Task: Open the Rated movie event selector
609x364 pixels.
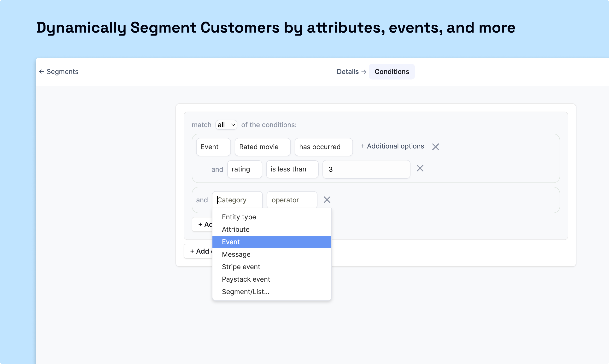Action: [262, 147]
